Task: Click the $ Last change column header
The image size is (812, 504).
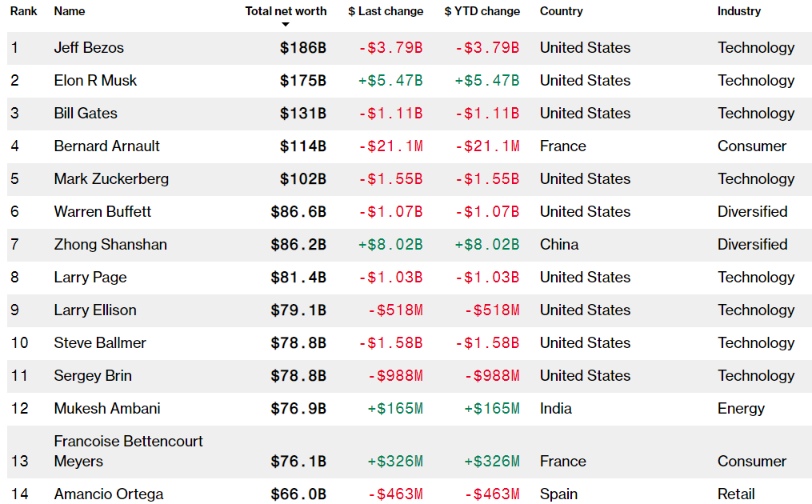Action: [x=386, y=11]
